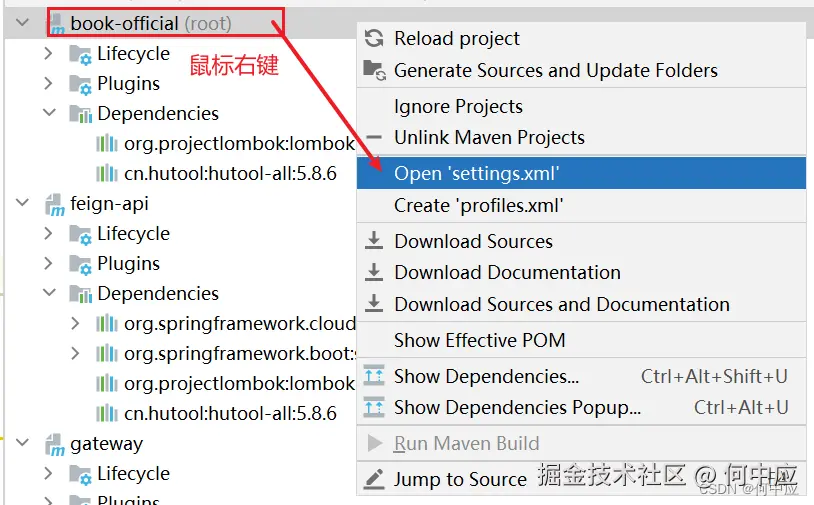Screen dimensions: 814x505
Task: Click the Reload project refresh icon
Action: [374, 38]
